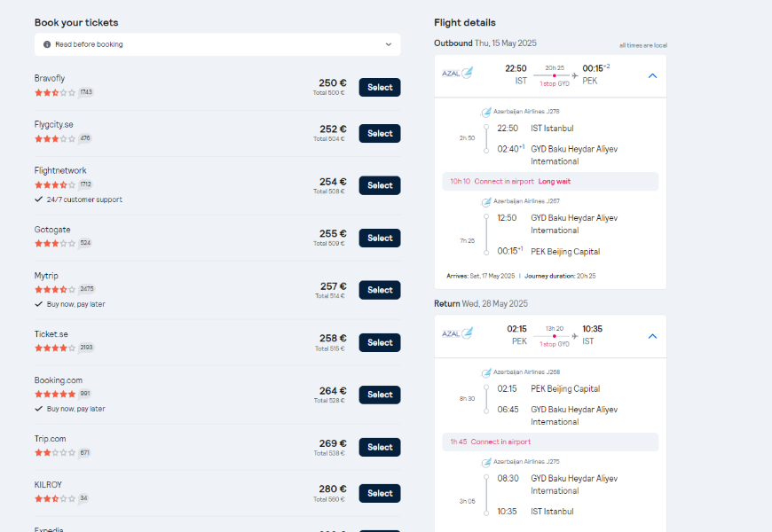Click Mytrip star rating

(55, 289)
